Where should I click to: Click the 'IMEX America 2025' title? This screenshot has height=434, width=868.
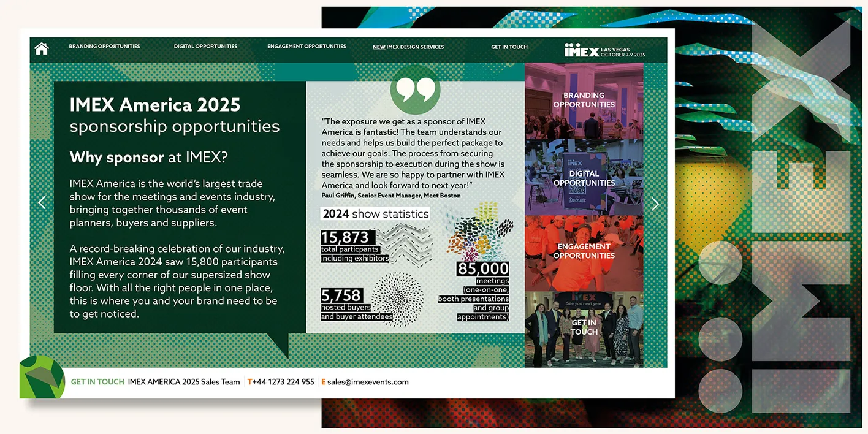(155, 105)
